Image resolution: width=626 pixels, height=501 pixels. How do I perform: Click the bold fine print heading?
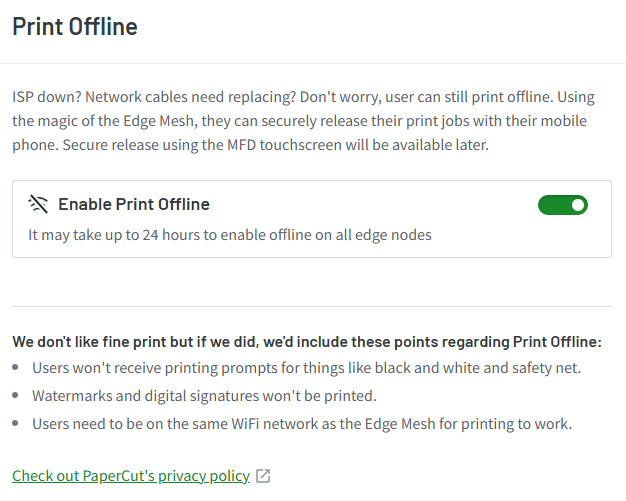[306, 341]
